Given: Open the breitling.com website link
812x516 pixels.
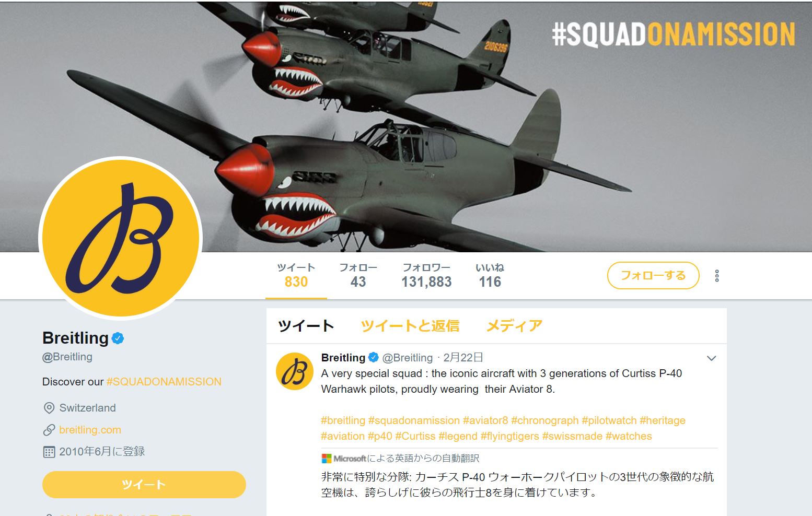Looking at the screenshot, I should pos(90,430).
